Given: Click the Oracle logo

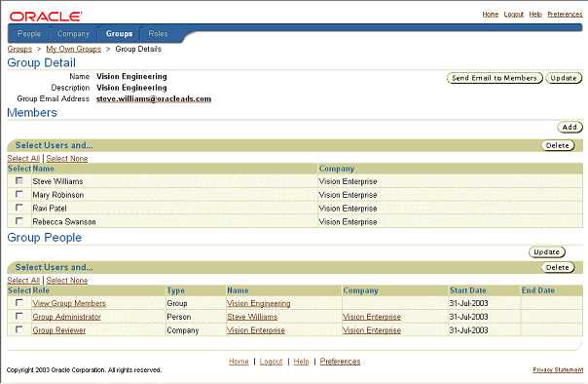Looking at the screenshot, I should click(46, 17).
